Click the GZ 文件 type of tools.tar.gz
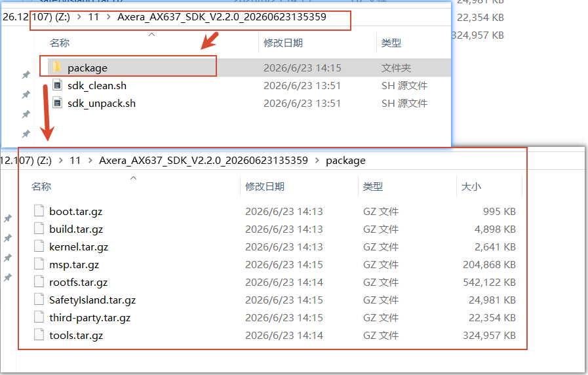588x375 pixels. pyautogui.click(x=381, y=335)
